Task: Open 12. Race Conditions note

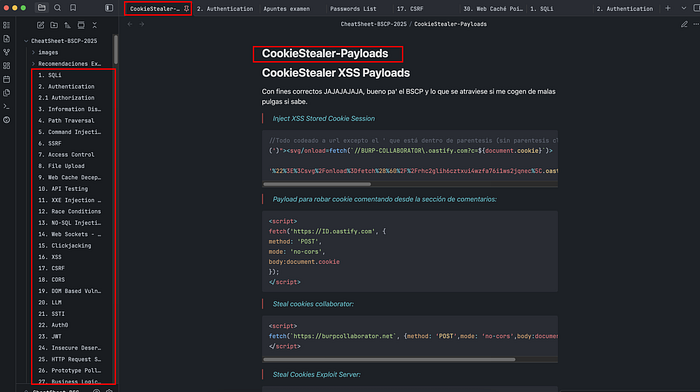Action: 69,211
